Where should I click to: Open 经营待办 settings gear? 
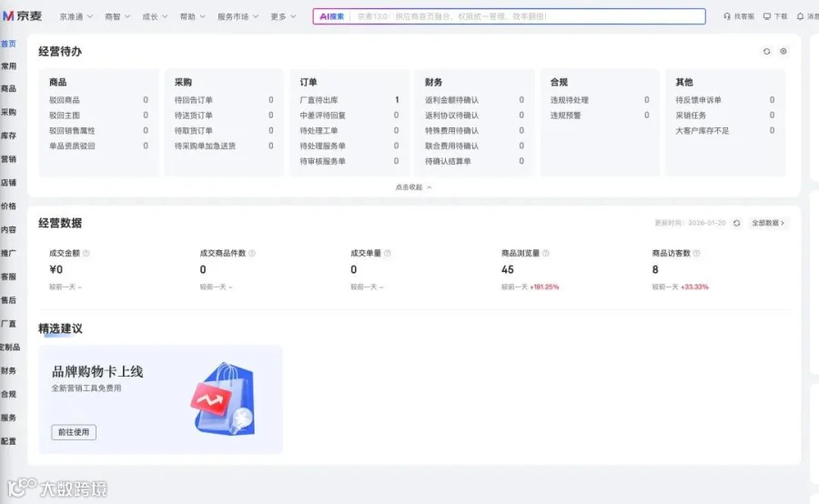[x=783, y=51]
